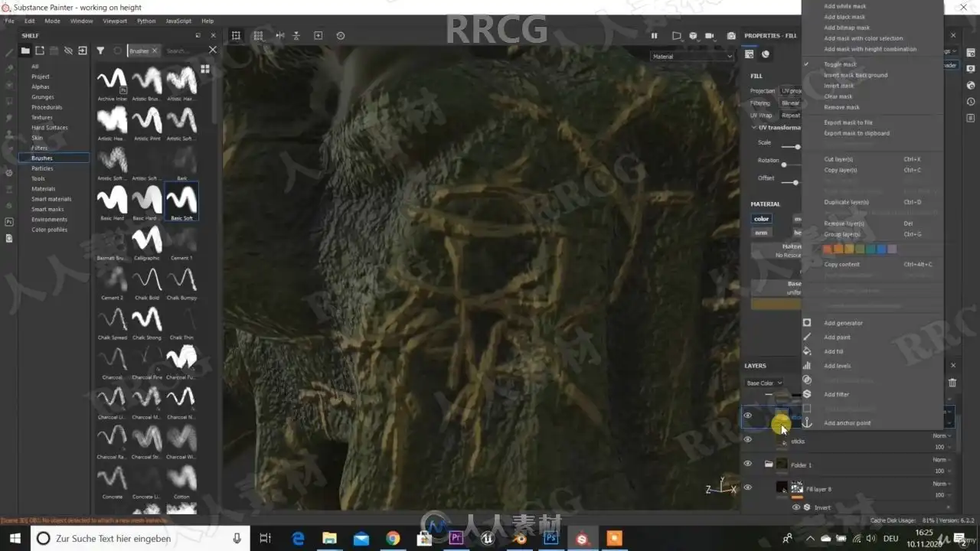Select Duplicate layer(s) in the context menu
This screenshot has height=551, width=980.
846,202
